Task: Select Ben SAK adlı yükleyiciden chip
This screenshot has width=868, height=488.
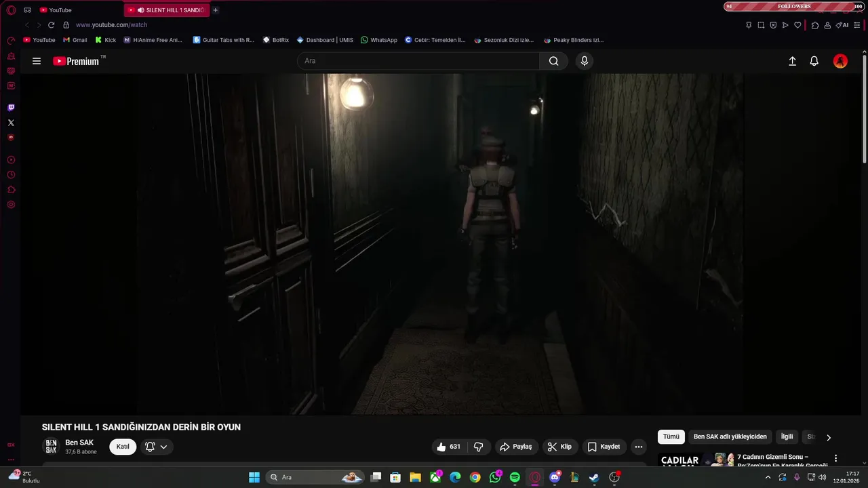Action: pos(730,437)
